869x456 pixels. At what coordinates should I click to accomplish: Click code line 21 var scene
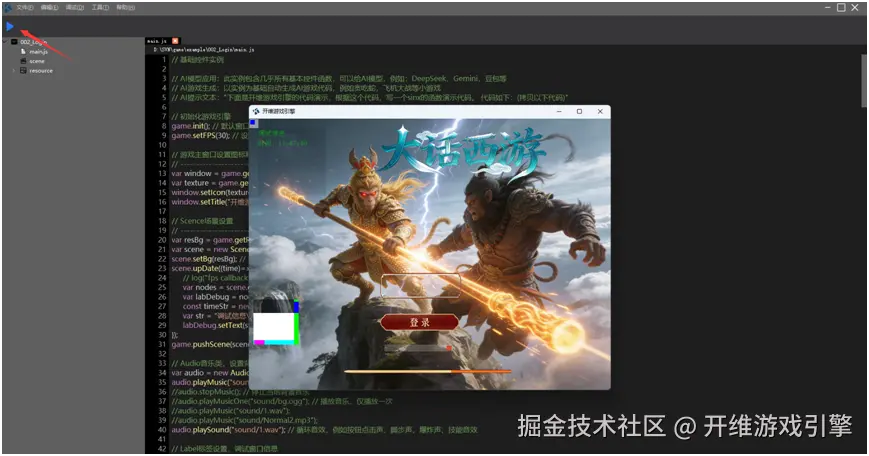click(x=209, y=249)
